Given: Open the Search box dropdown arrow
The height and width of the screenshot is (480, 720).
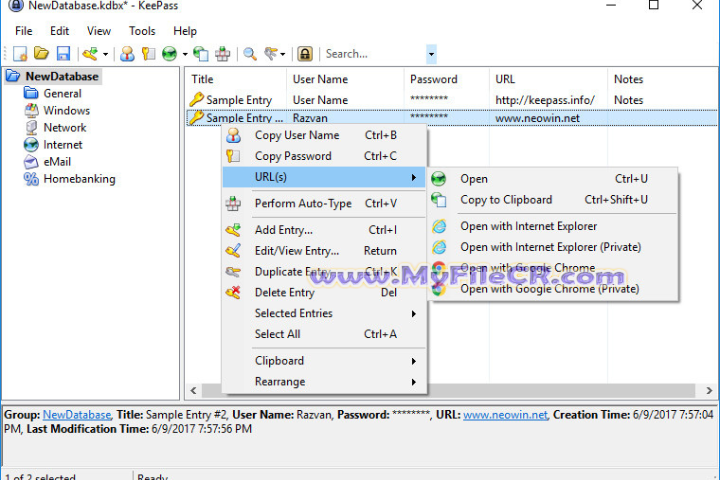Looking at the screenshot, I should pos(431,54).
